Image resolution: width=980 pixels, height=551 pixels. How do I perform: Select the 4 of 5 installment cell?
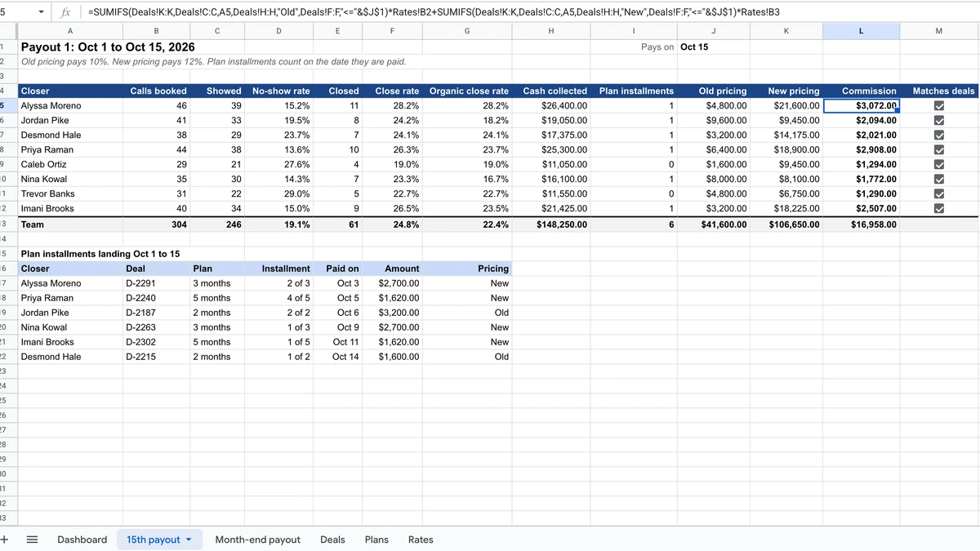coord(278,298)
